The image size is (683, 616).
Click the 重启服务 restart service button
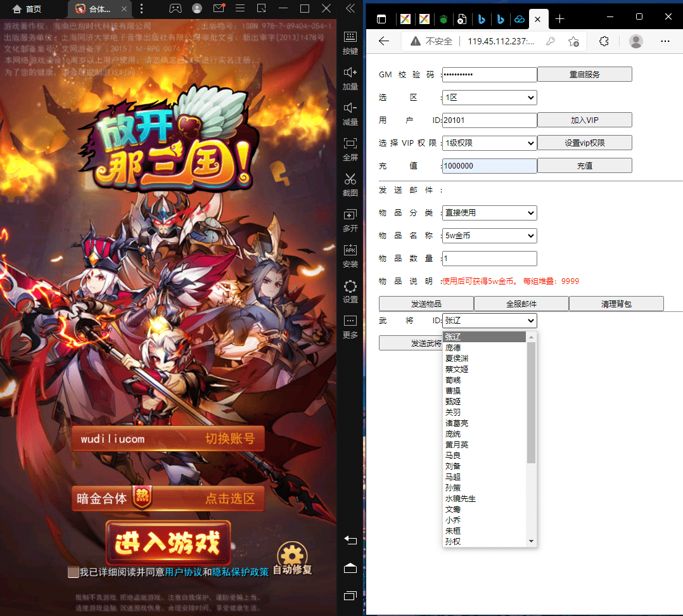coord(585,75)
